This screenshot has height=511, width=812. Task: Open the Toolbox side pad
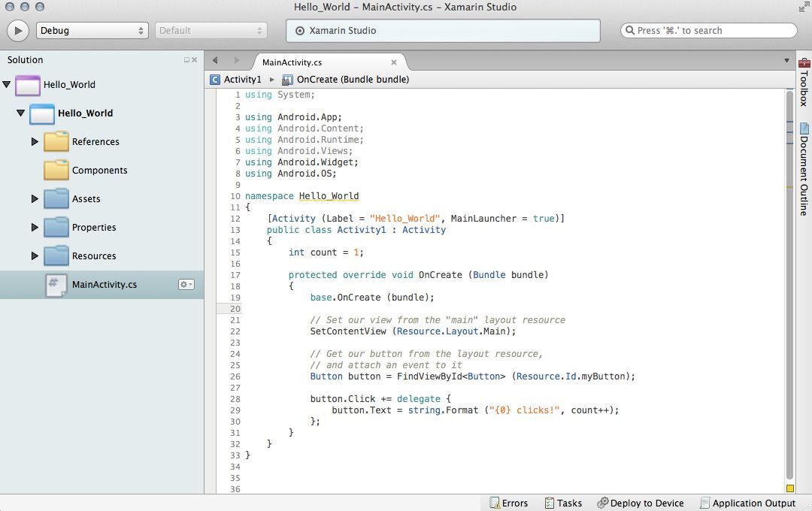click(x=804, y=82)
